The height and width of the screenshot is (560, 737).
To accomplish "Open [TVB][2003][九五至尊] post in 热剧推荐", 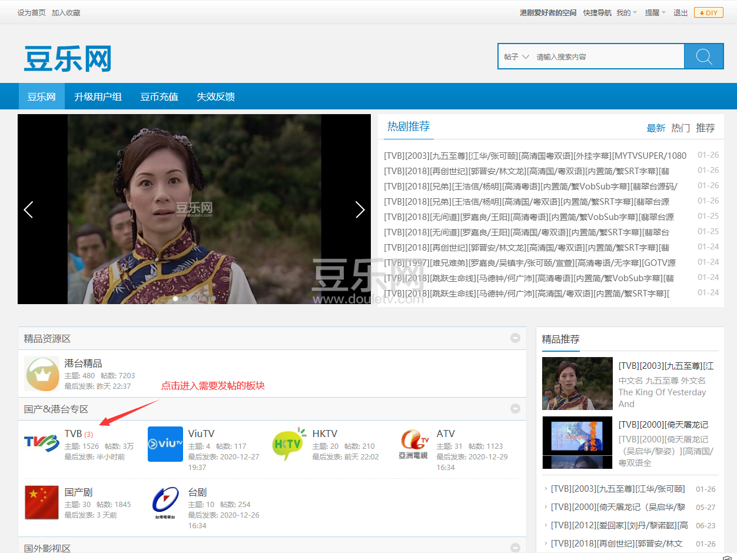I will click(x=535, y=155).
